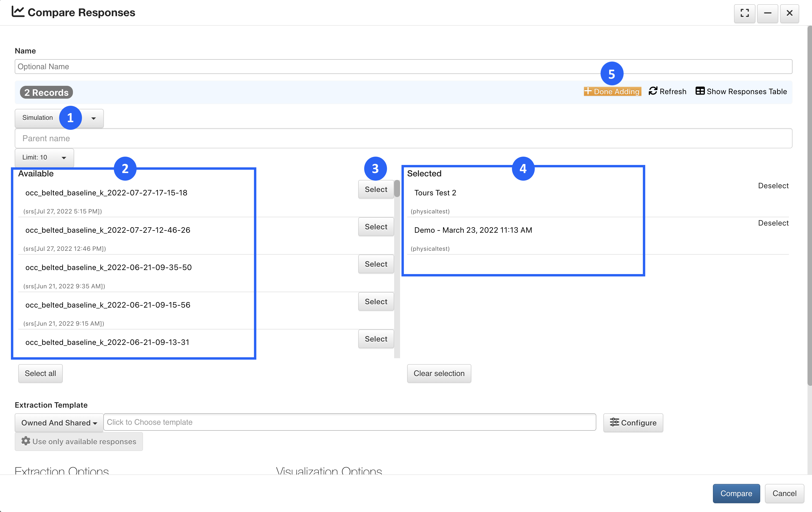The width and height of the screenshot is (812, 512).
Task: Deselect Tours Test 2
Action: [773, 186]
